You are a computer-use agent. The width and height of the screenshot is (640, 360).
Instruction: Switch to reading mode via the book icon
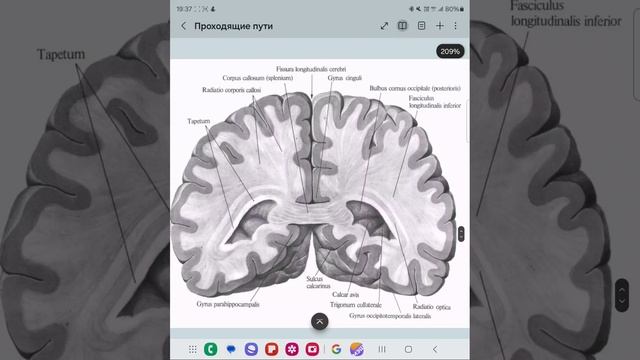402,26
